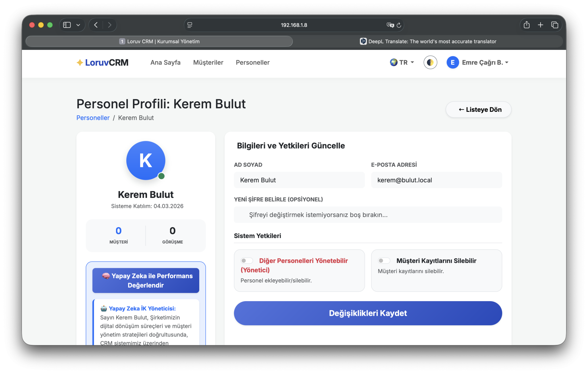Go to Müşteriler menu item

208,63
